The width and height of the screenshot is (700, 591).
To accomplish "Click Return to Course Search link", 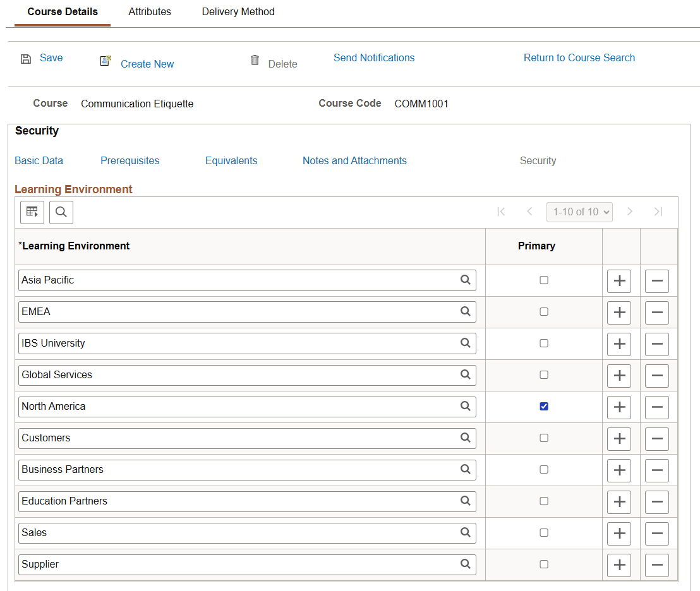I will (x=579, y=58).
